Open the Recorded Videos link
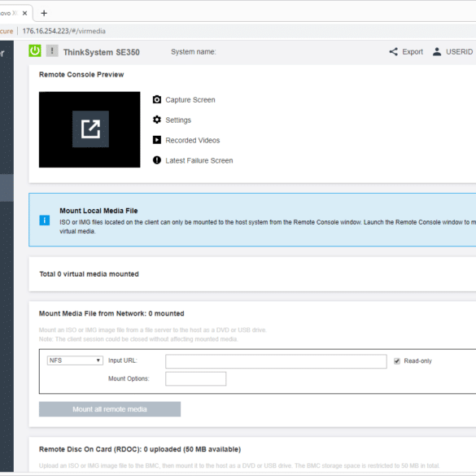Image resolution: width=476 pixels, height=476 pixels. click(x=193, y=140)
